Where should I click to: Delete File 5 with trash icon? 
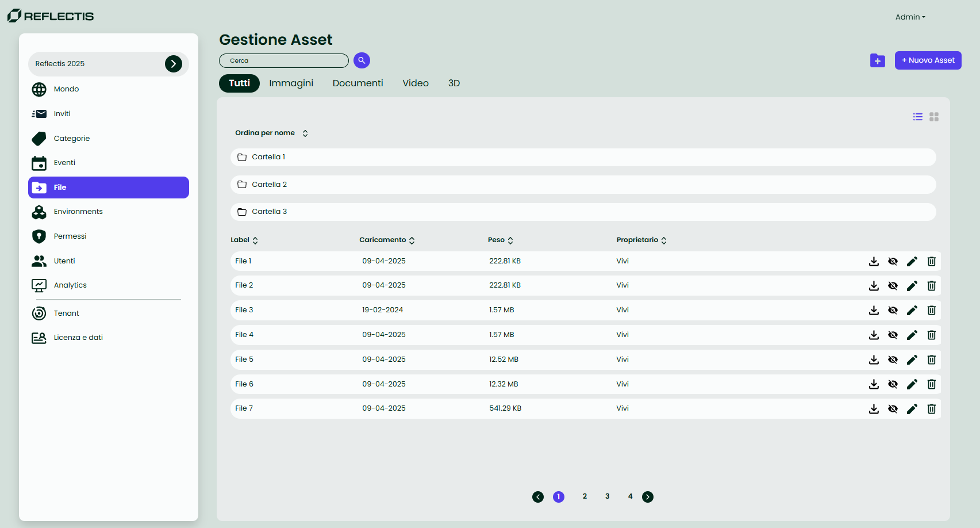click(x=932, y=359)
